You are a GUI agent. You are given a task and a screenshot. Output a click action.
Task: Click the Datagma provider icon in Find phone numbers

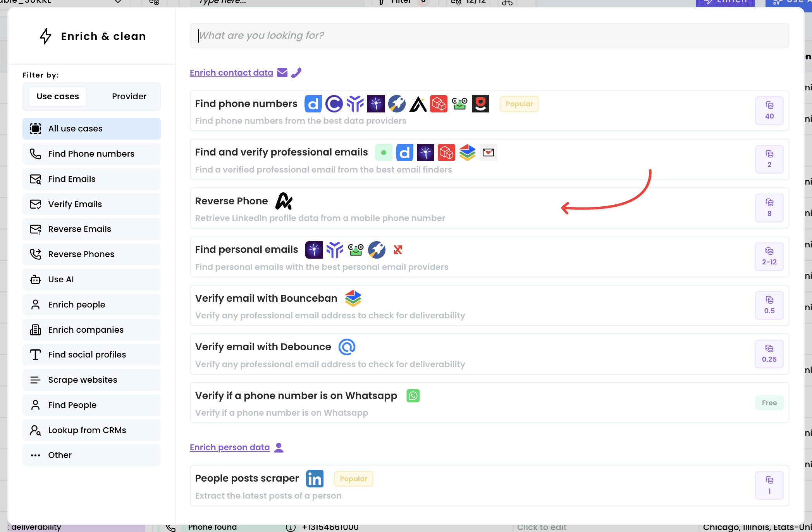coord(313,104)
